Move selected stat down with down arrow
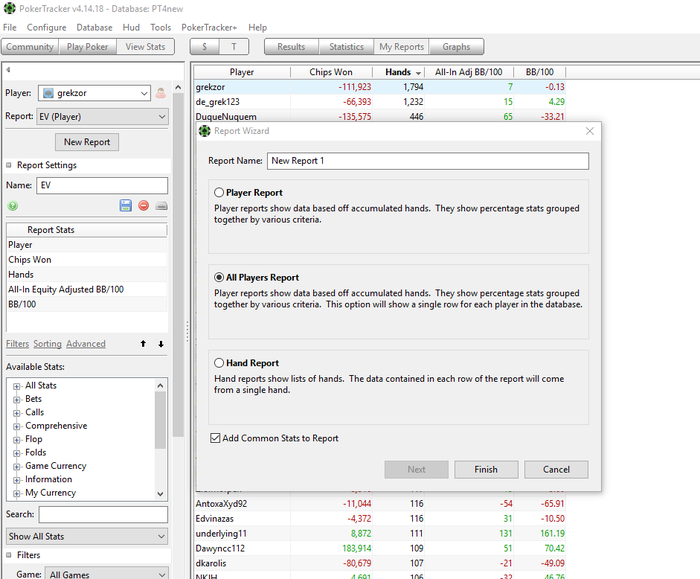This screenshot has width=700, height=579. click(161, 344)
